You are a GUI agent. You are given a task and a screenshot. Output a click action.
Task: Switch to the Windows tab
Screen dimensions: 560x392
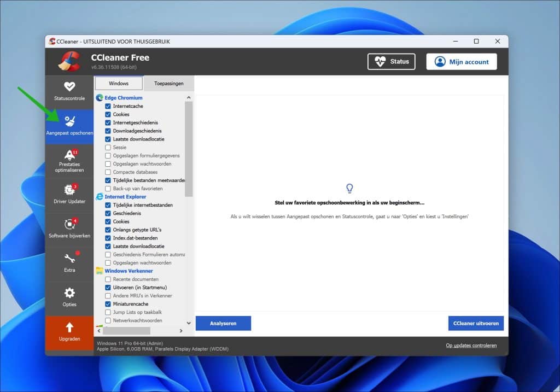119,83
